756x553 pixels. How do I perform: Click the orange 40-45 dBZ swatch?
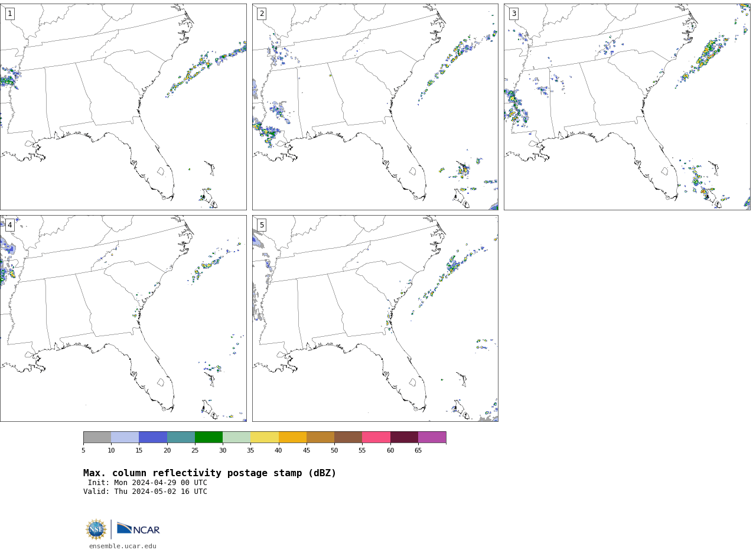[x=292, y=437]
